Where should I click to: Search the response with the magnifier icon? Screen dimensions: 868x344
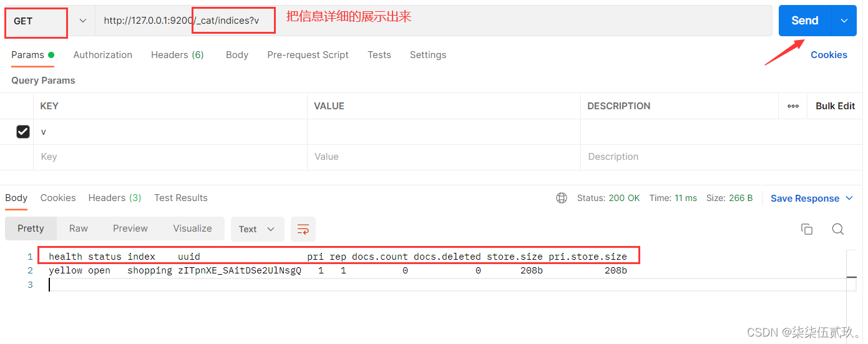838,229
